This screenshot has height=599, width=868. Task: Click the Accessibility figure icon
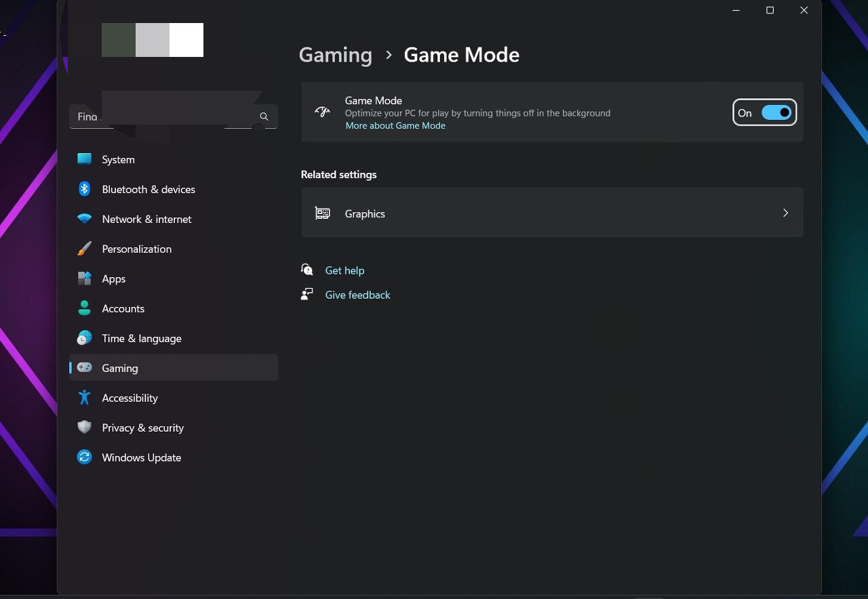(84, 398)
